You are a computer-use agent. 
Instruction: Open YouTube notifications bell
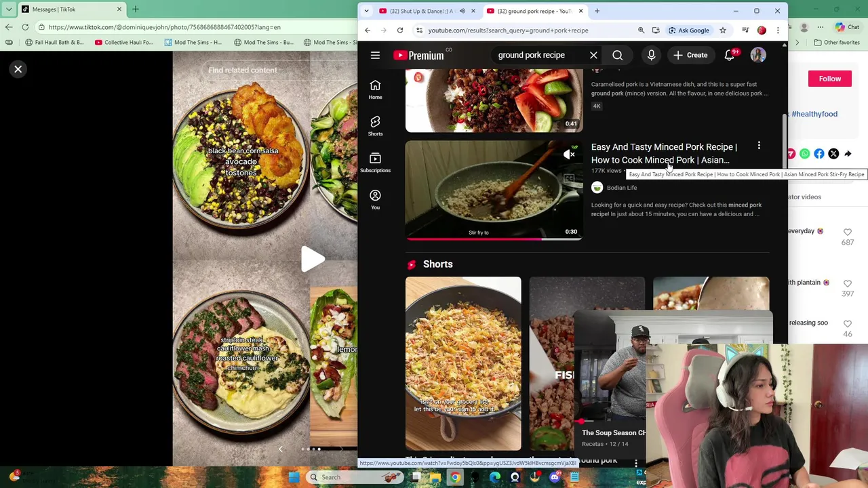coord(730,56)
